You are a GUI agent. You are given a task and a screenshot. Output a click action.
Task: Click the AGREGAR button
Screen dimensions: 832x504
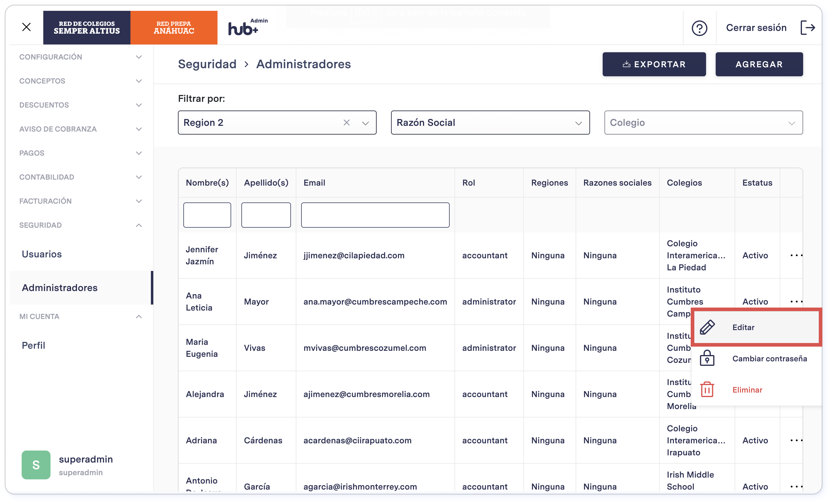pos(759,64)
